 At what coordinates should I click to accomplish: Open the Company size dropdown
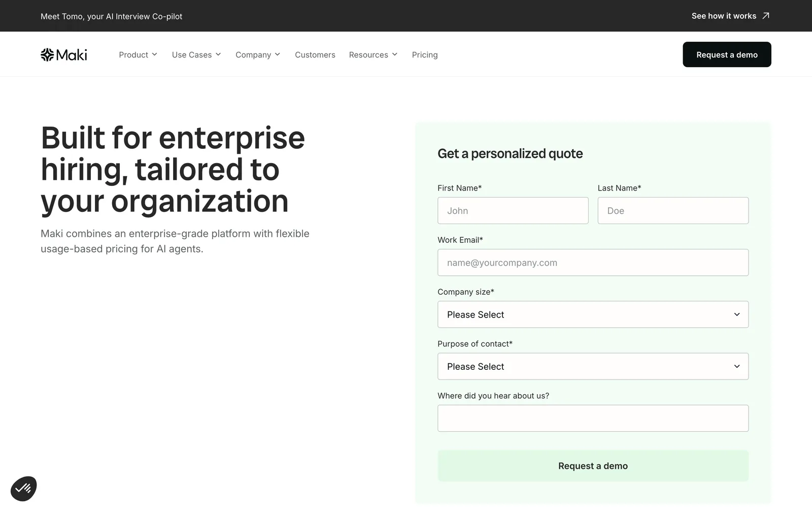click(593, 314)
